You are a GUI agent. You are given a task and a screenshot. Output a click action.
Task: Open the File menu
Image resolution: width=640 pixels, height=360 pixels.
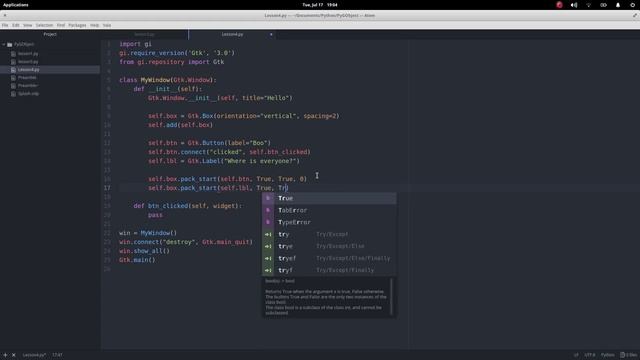(x=5, y=25)
